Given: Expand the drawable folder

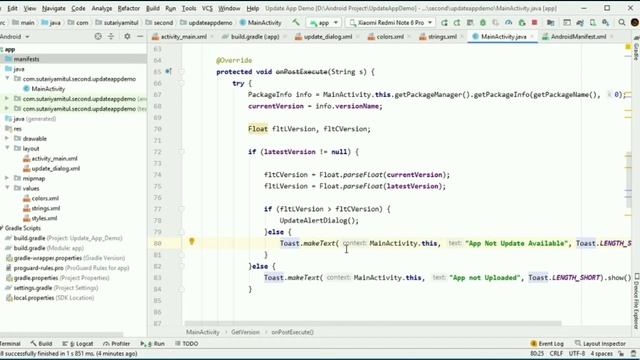Looking at the screenshot, I should (x=7, y=138).
